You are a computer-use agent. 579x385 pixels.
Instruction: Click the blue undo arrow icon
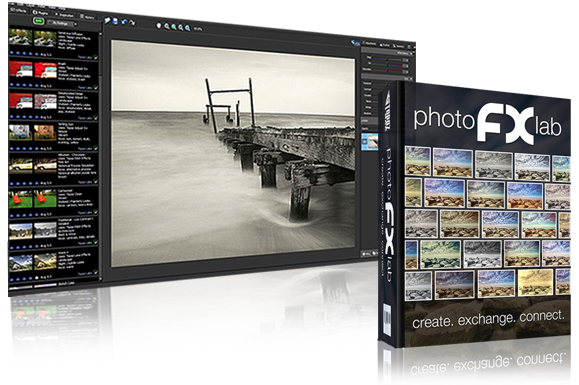(x=124, y=22)
